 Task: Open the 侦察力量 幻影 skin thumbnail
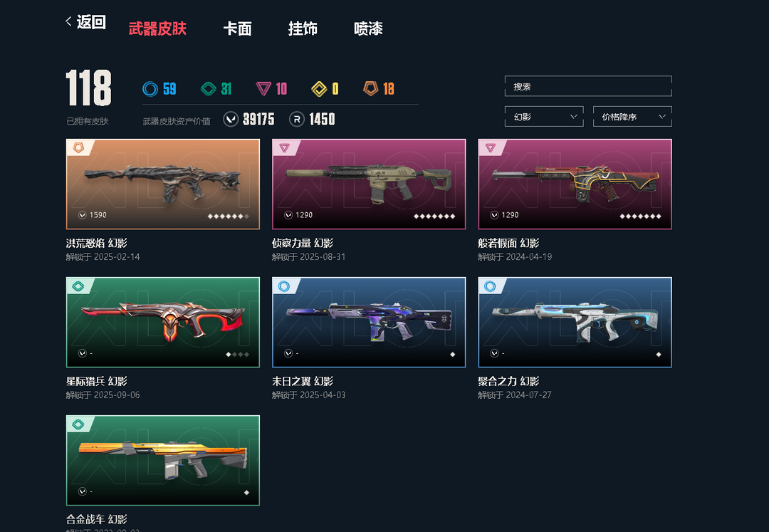point(369,184)
